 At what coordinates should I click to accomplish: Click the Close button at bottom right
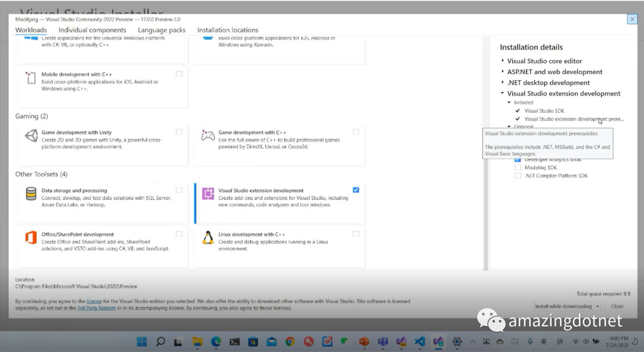(617, 307)
